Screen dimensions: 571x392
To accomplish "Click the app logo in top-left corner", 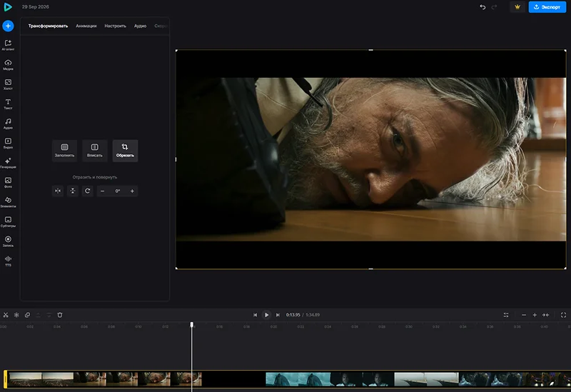I will pyautogui.click(x=8, y=7).
